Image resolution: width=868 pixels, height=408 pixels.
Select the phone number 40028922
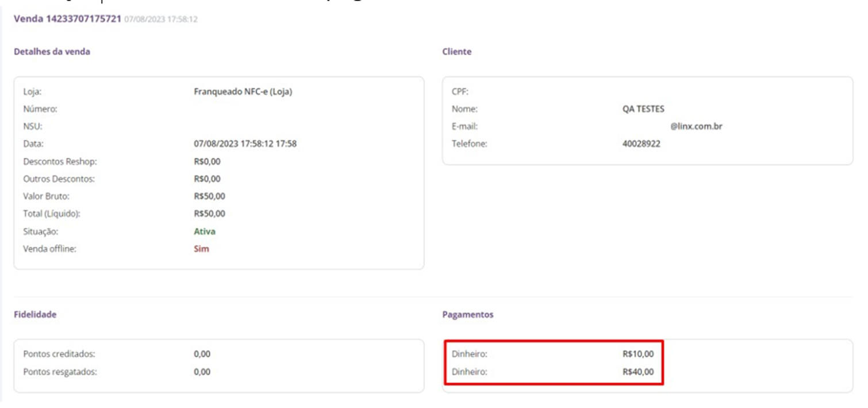click(x=641, y=144)
